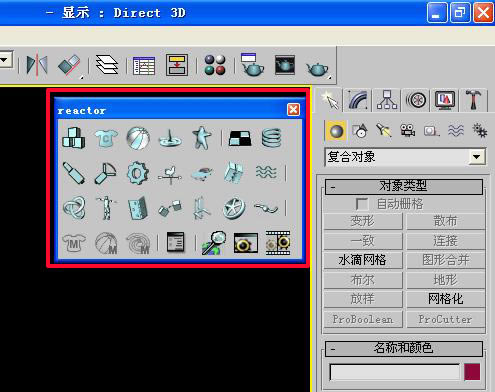Create reactor Fracture icon
Viewport: 495px width, 392px height.
(234, 173)
